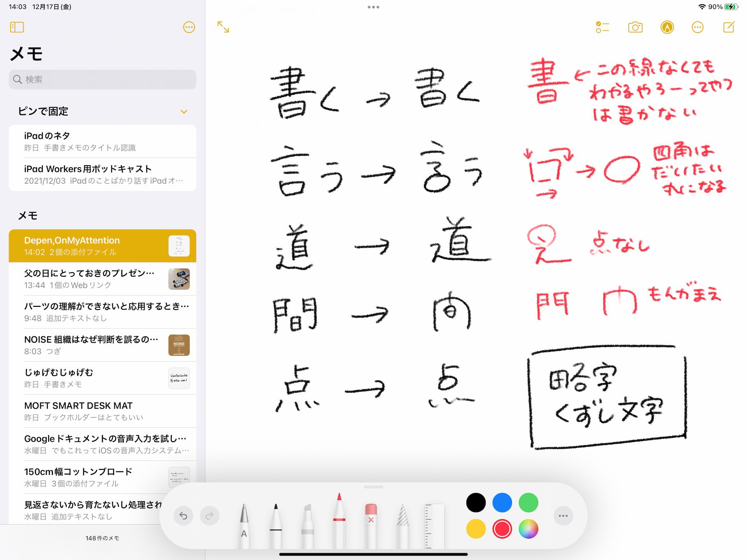Select the handwriting-to-text pen tool

tap(244, 526)
